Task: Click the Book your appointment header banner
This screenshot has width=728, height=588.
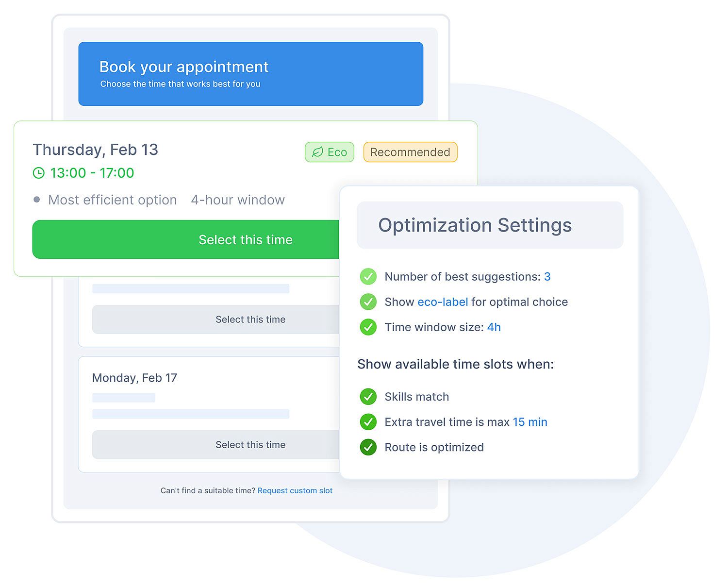Action: tap(250, 74)
